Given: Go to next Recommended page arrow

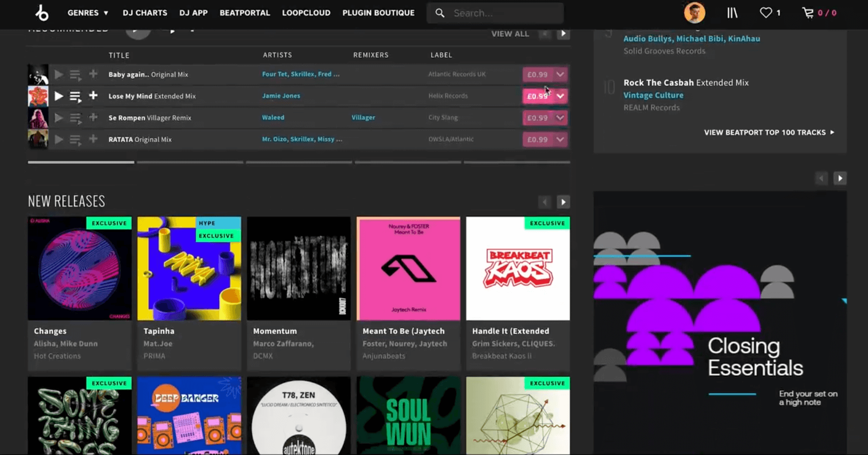Looking at the screenshot, I should coord(563,34).
